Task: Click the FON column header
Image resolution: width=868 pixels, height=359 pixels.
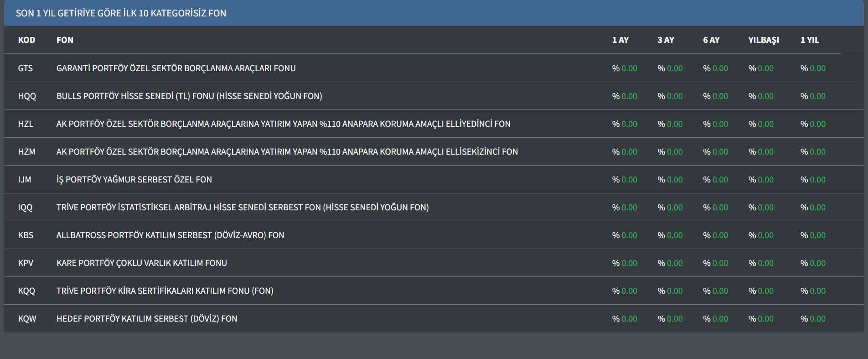Action: point(65,40)
